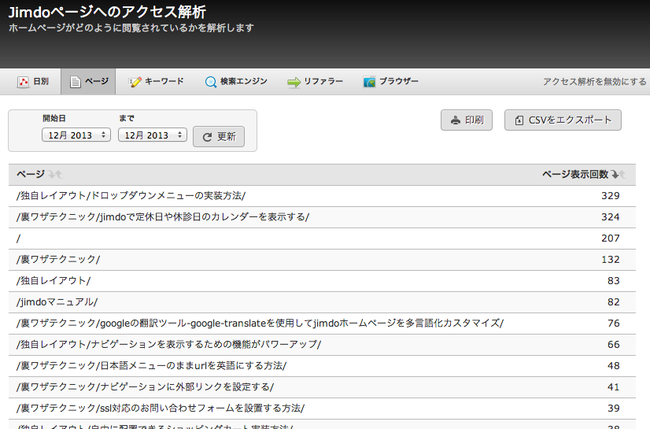Click the ナビゲーションに外部リンク row
Image resolution: width=650 pixels, height=429 pixels.
coord(322,387)
